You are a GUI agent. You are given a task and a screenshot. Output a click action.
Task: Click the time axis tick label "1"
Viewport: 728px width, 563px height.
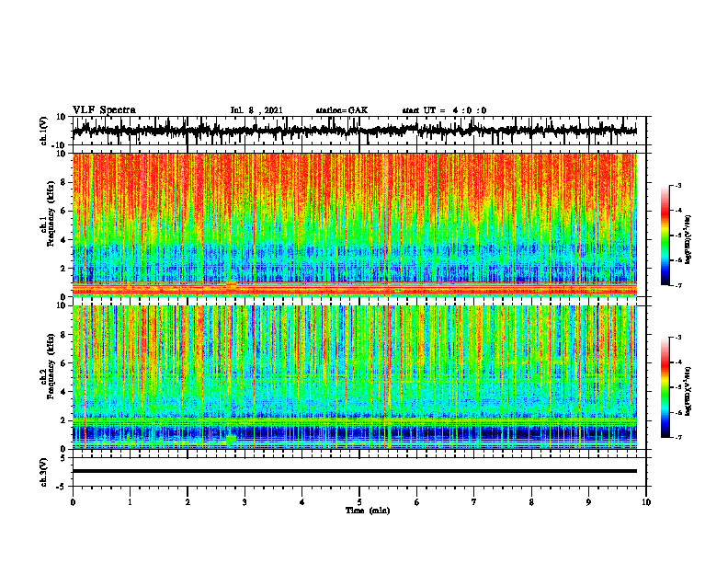(130, 502)
